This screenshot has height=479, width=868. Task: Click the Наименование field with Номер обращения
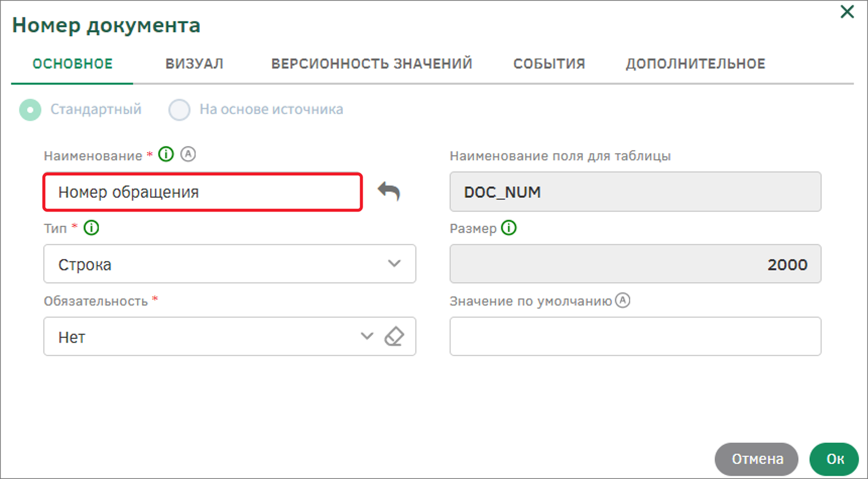pyautogui.click(x=203, y=192)
